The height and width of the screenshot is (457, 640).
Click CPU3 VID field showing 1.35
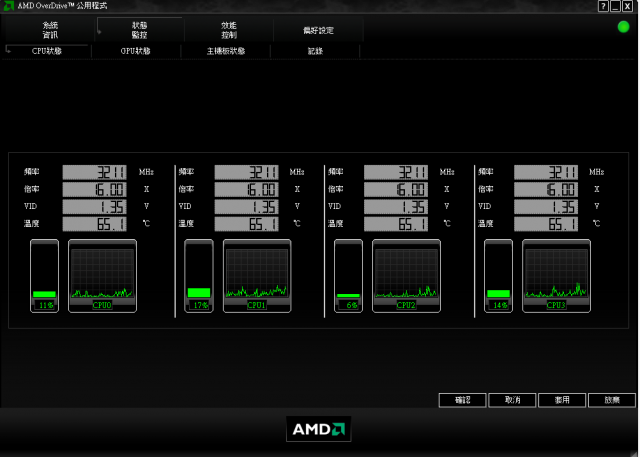tap(546, 206)
